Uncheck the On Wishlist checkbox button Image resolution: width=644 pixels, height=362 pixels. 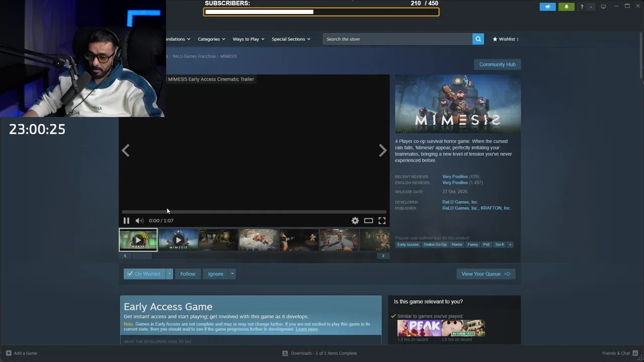point(145,274)
